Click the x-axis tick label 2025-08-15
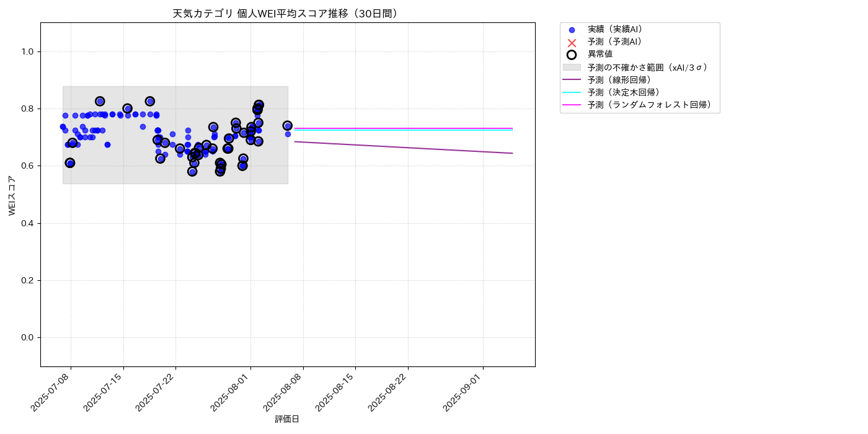Screen dimensions: 868x434 (x=337, y=392)
